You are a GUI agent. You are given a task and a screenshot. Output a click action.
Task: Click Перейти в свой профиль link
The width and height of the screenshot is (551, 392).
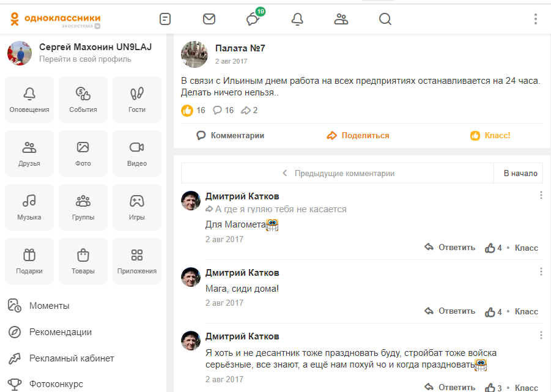coord(85,59)
